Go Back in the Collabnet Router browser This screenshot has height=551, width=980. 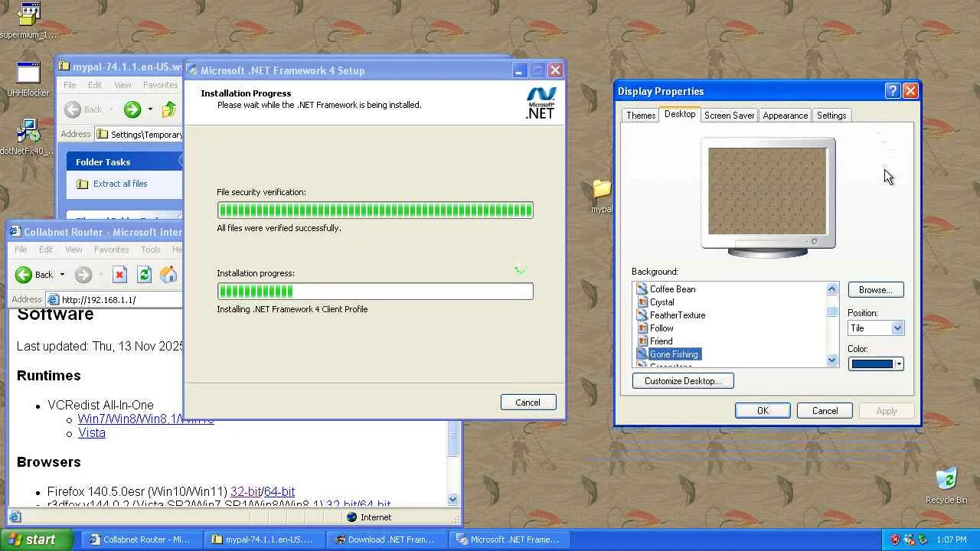[34, 275]
